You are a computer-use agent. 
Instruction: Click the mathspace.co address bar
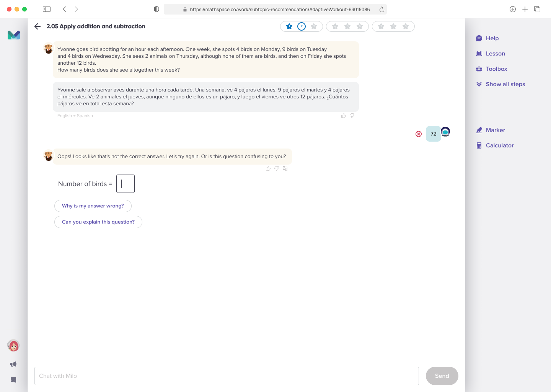coord(275,9)
